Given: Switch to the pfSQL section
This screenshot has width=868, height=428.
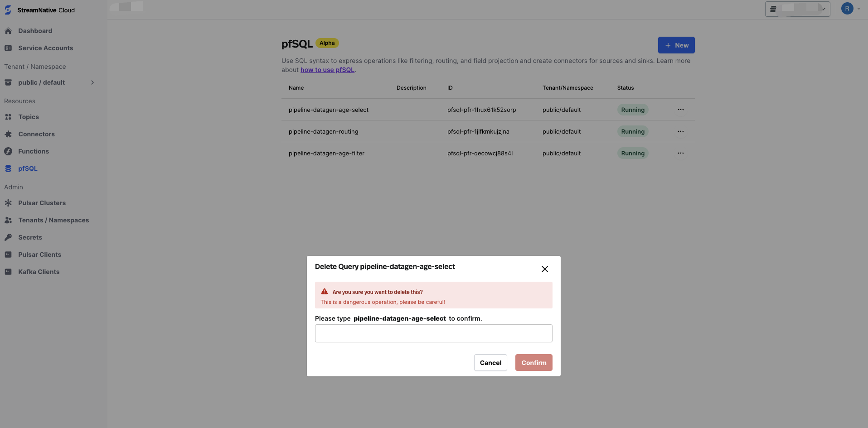Looking at the screenshot, I should tap(28, 168).
